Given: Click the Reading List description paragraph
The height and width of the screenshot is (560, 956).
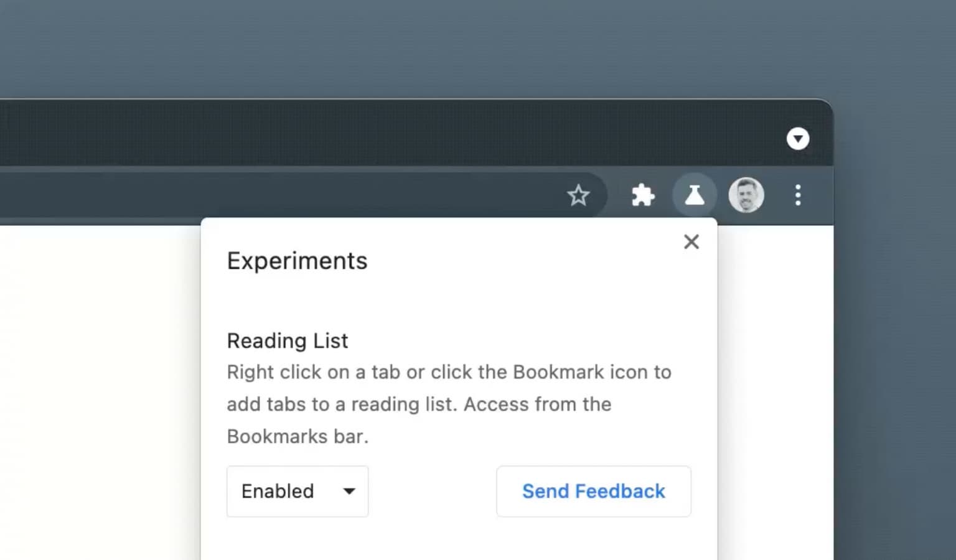Looking at the screenshot, I should click(449, 404).
